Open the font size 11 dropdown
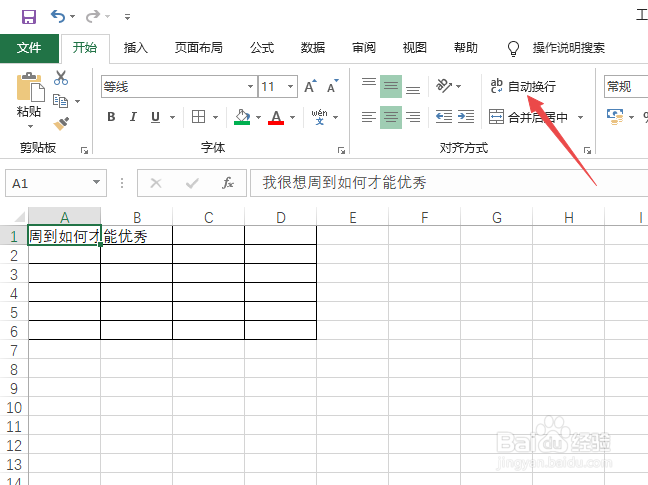This screenshot has height=485, width=648. pyautogui.click(x=291, y=86)
